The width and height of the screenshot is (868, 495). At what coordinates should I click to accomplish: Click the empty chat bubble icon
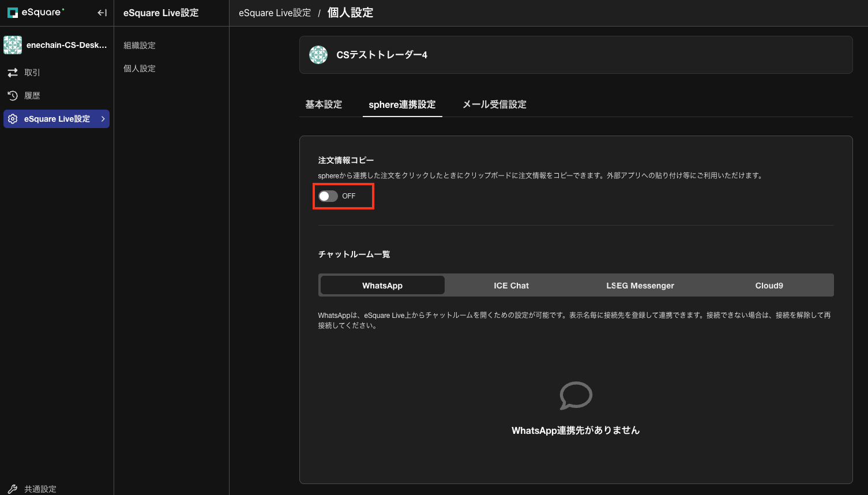(576, 395)
